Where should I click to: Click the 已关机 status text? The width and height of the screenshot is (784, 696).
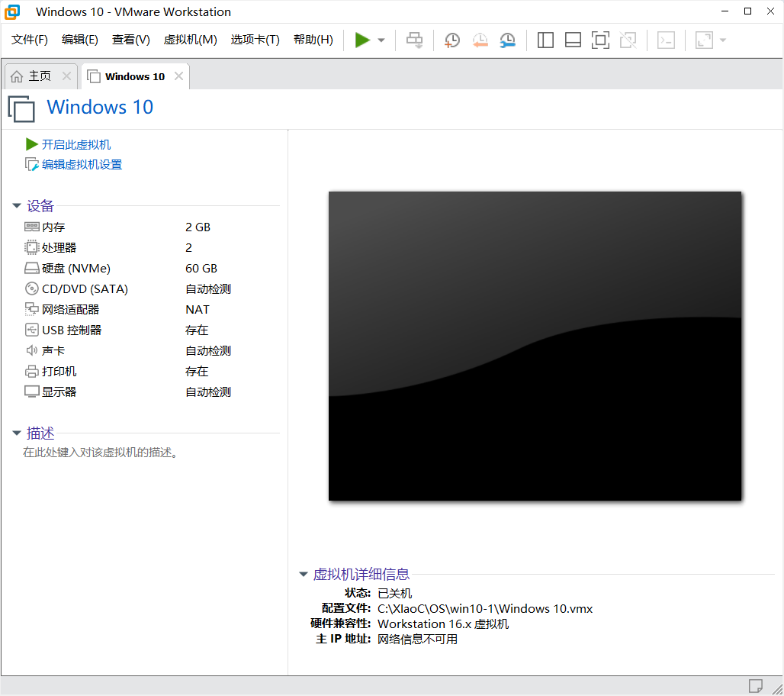point(394,593)
